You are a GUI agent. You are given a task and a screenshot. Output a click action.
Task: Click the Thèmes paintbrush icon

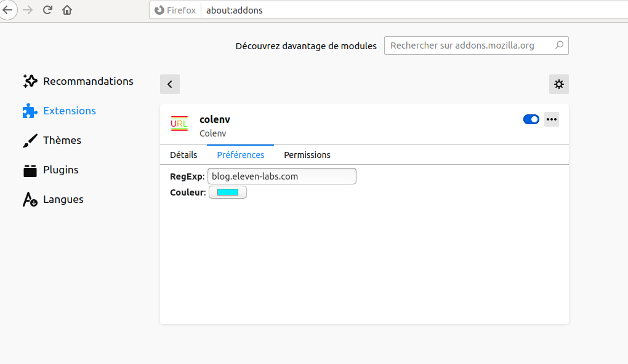click(x=30, y=140)
